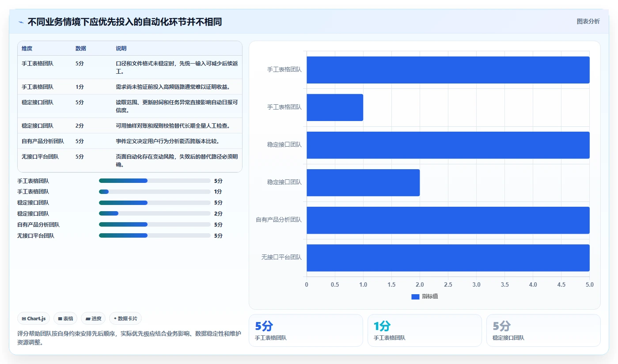Screen dimensions: 618x364
Task: Click the 1分 cell in the table
Action: click(80, 87)
